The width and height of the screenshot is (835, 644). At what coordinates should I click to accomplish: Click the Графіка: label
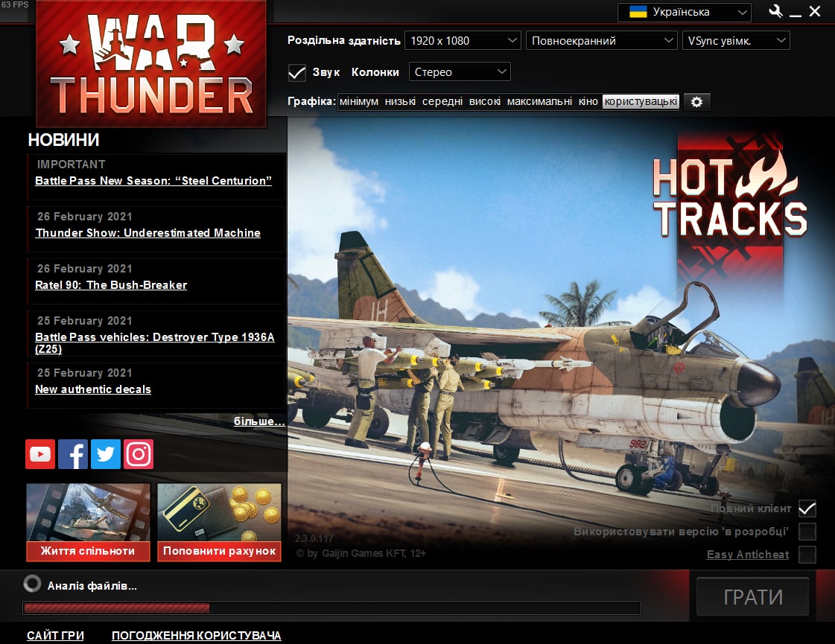pyautogui.click(x=311, y=101)
